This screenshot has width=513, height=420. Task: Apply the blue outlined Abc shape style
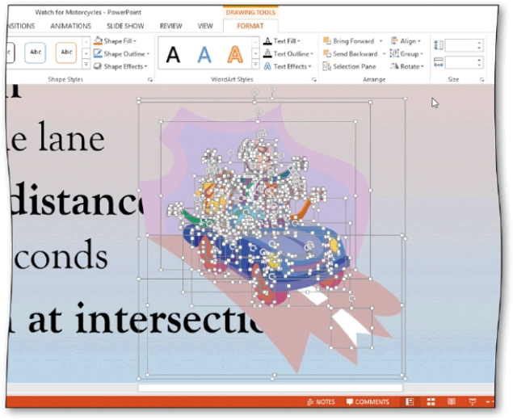click(36, 52)
